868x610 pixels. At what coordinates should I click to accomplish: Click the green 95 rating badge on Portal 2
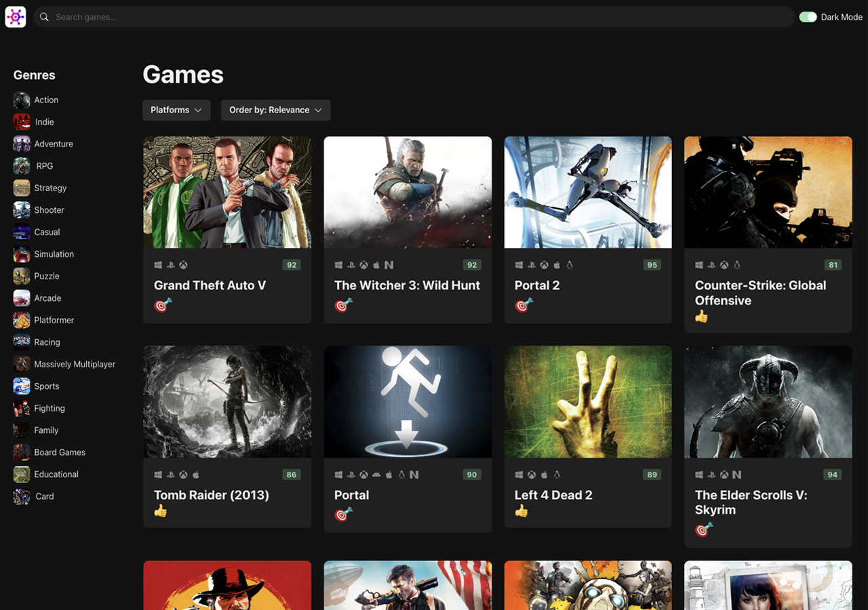pos(652,265)
